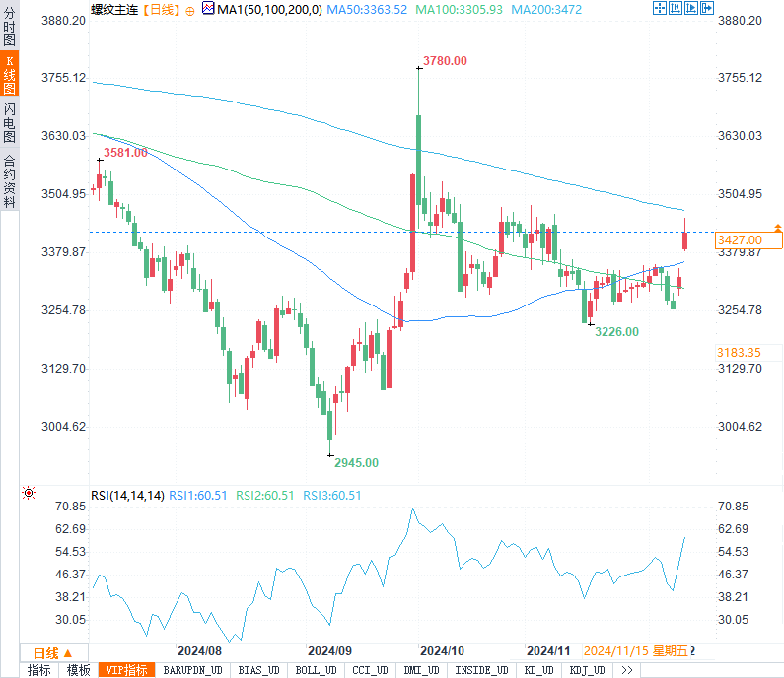The height and width of the screenshot is (678, 784).
Task: Click the MA200:3472 value
Action: pyautogui.click(x=546, y=10)
